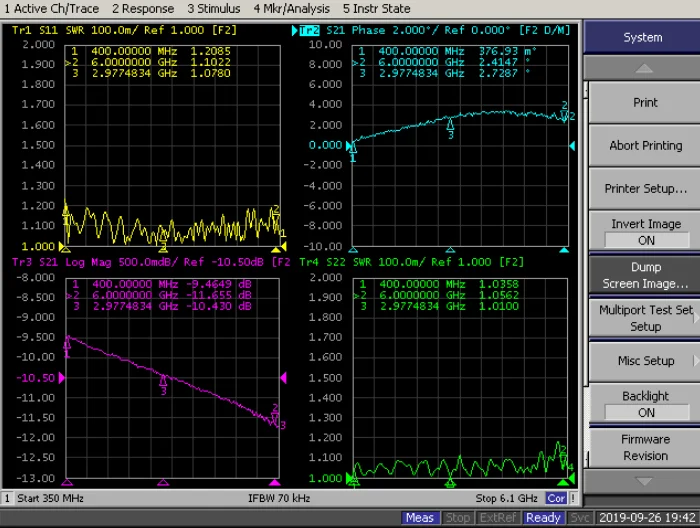Image resolution: width=700 pixels, height=528 pixels.
Task: Click magenta marker 3 position triangle below Log Mag graph
Action: click(163, 482)
